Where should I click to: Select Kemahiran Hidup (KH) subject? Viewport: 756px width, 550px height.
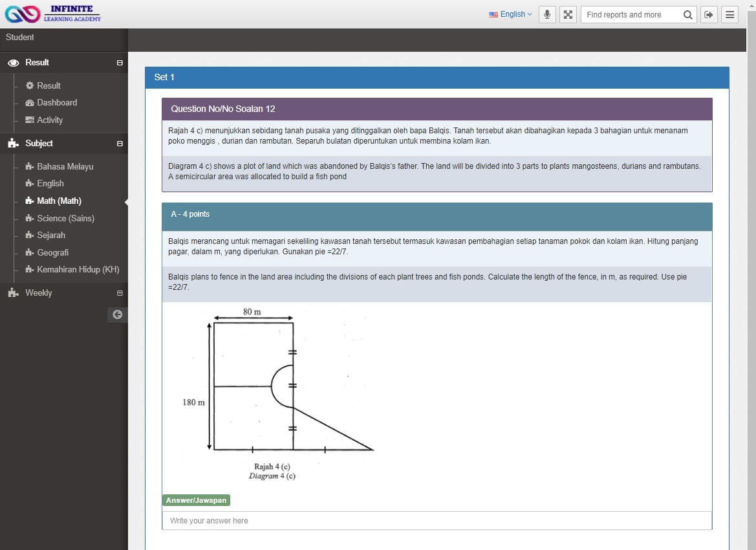coord(78,269)
